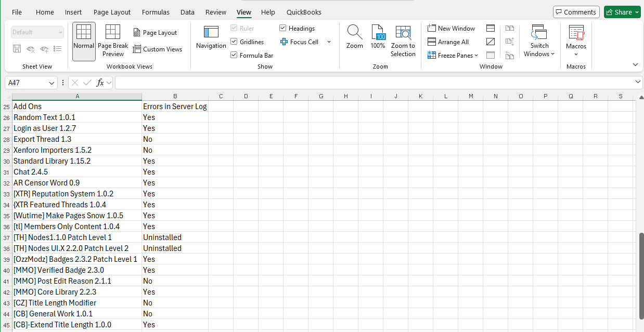Open a New Window of workbook

[452, 29]
